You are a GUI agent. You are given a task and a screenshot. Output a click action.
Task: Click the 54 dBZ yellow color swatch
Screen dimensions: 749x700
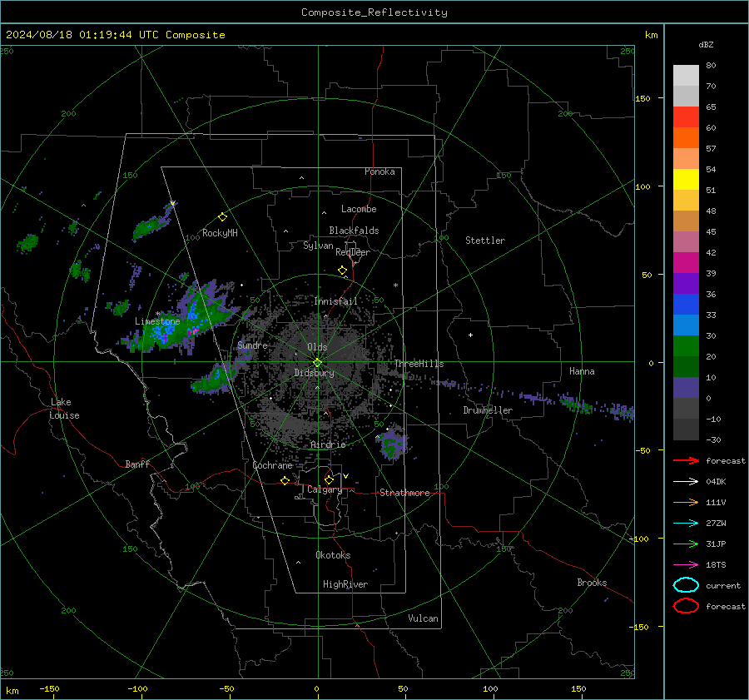point(686,179)
